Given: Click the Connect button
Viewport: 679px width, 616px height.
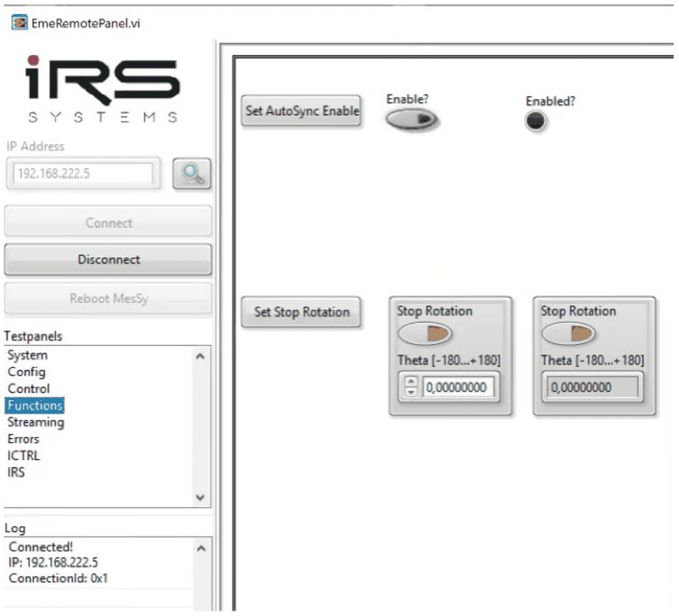Looking at the screenshot, I should point(108,223).
